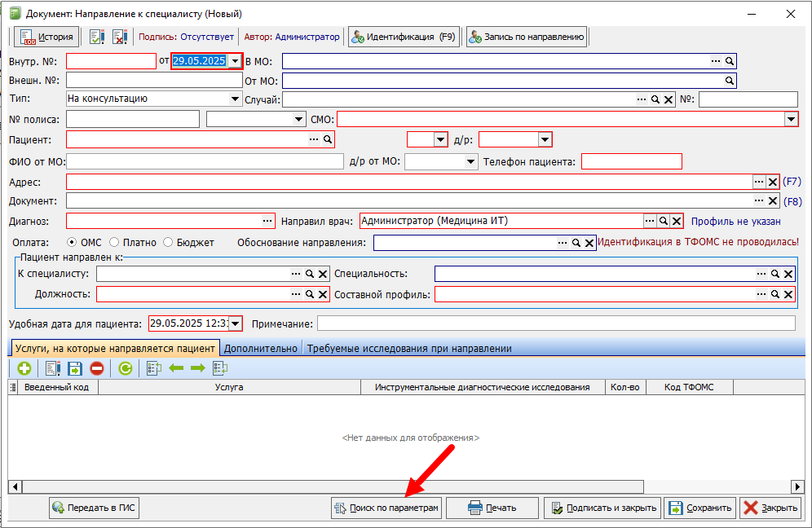Search in the В МО field
812x528 pixels.
click(x=729, y=61)
